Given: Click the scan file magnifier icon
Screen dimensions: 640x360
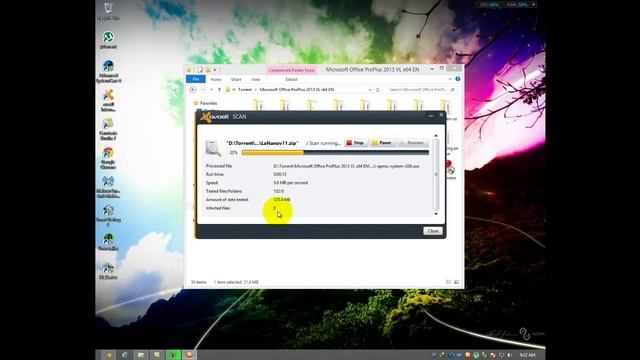Looking at the screenshot, I should point(213,148).
